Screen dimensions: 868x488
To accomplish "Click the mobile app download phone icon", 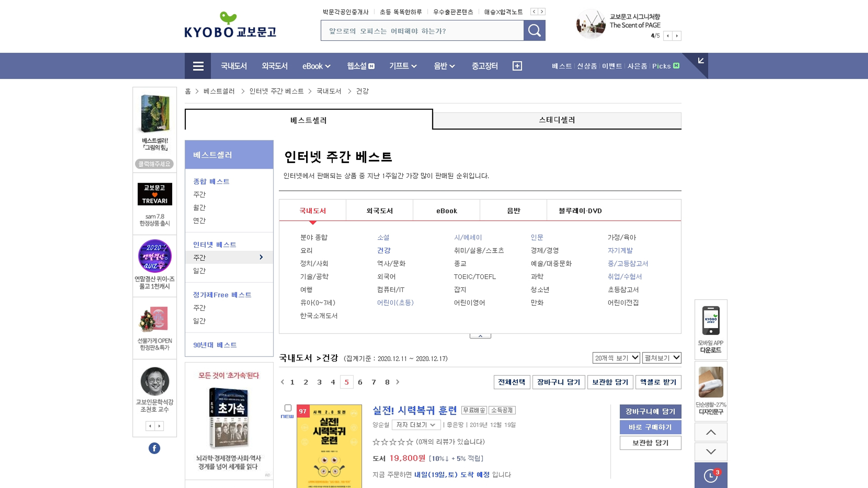I will (x=711, y=321).
